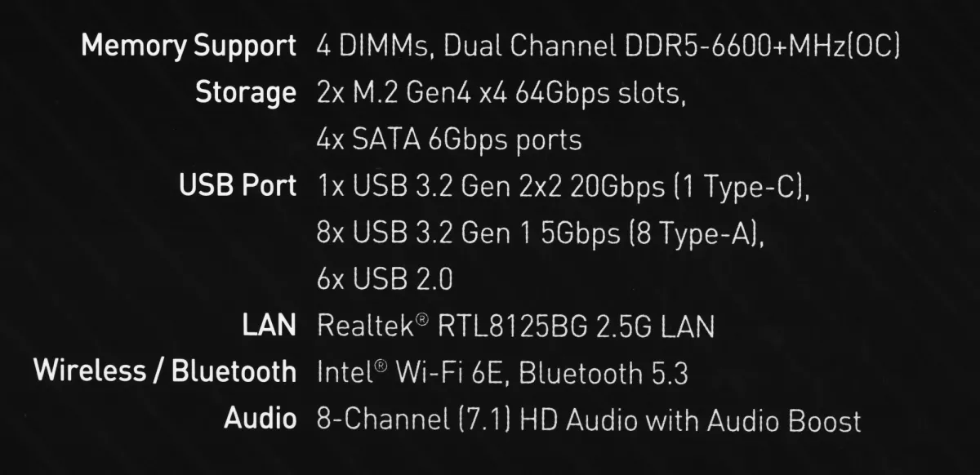Select the Storage heading
This screenshot has width=980, height=475.
[x=245, y=93]
